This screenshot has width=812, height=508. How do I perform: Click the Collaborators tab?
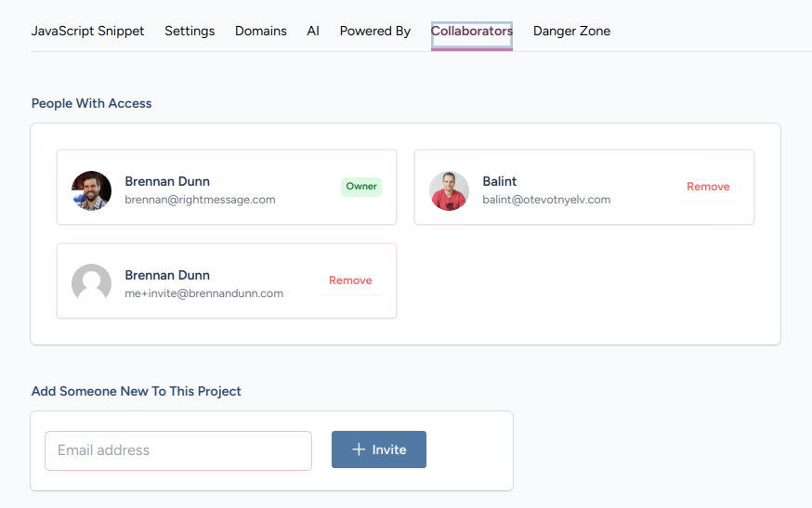coord(472,31)
